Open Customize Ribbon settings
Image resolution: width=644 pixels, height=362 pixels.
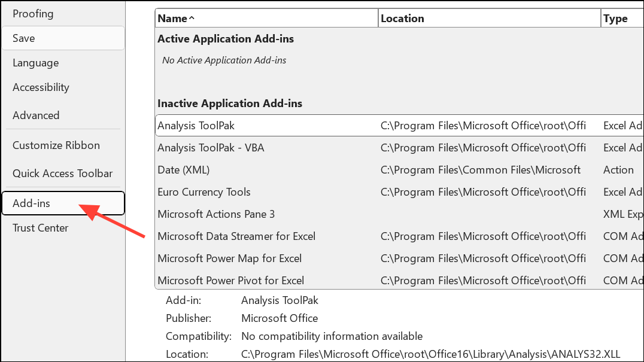pos(56,145)
